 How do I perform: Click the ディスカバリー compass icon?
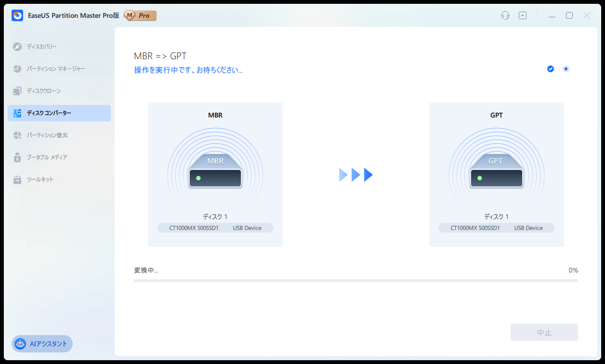[x=17, y=47]
